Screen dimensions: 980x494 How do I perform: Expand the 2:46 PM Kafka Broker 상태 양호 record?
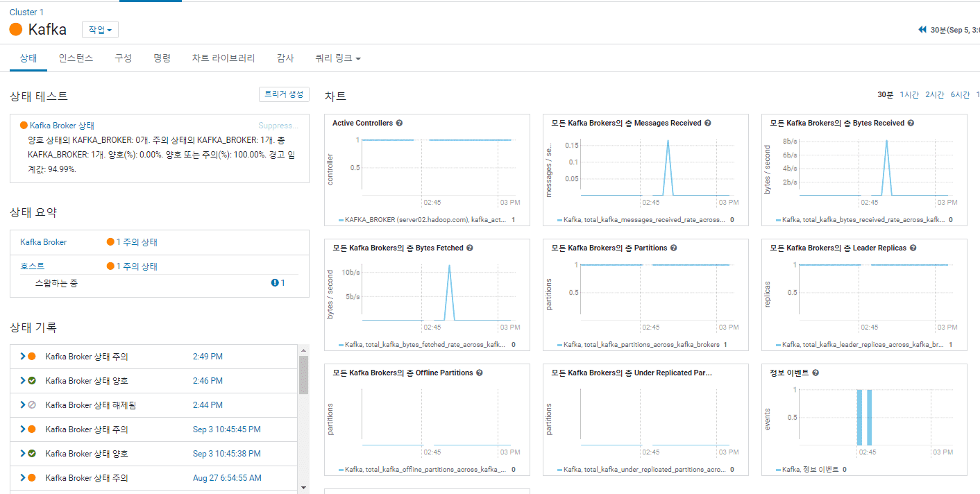coord(23,381)
